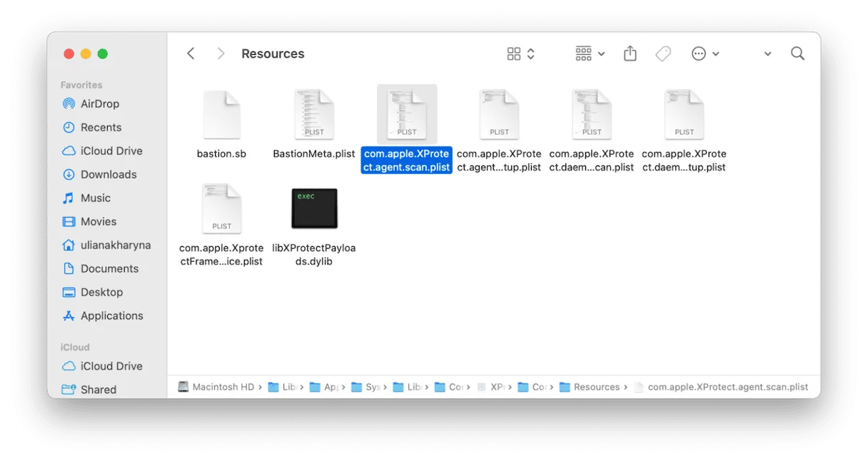Click the Share toolbar icon
This screenshot has width=868, height=461.
click(630, 54)
